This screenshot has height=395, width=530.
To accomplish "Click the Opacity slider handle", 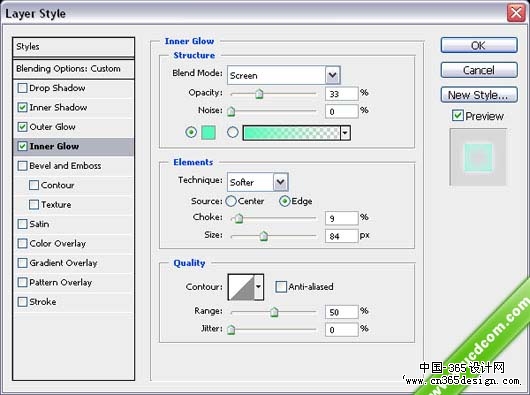I will pyautogui.click(x=259, y=94).
